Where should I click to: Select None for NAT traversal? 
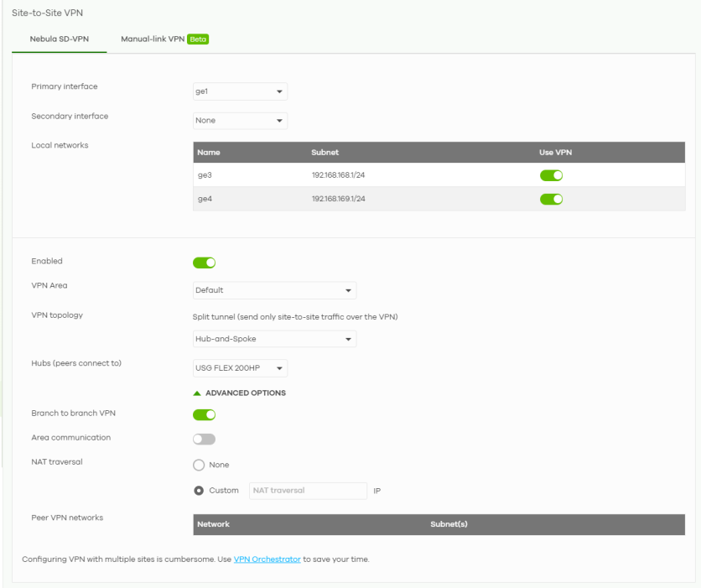click(x=200, y=465)
